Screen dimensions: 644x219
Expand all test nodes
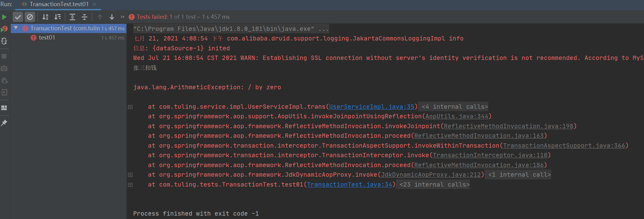72,17
